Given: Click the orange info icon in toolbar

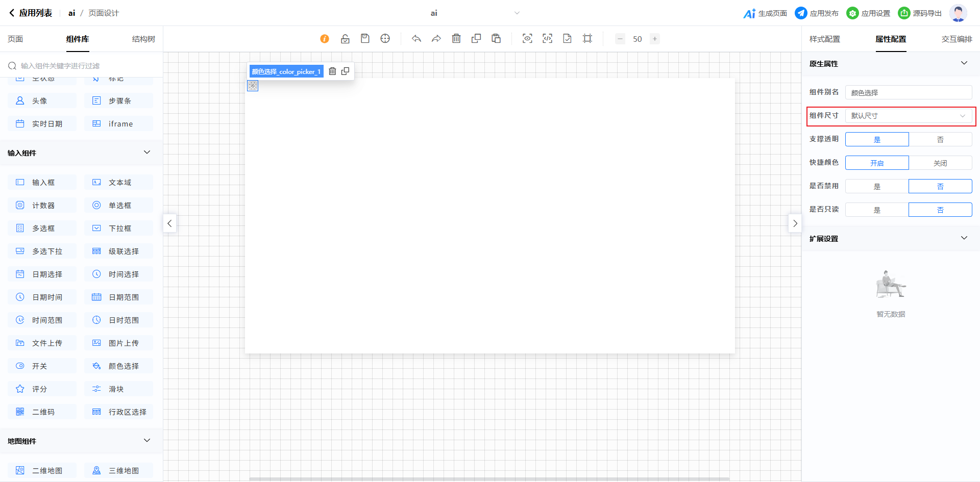Looking at the screenshot, I should (325, 39).
